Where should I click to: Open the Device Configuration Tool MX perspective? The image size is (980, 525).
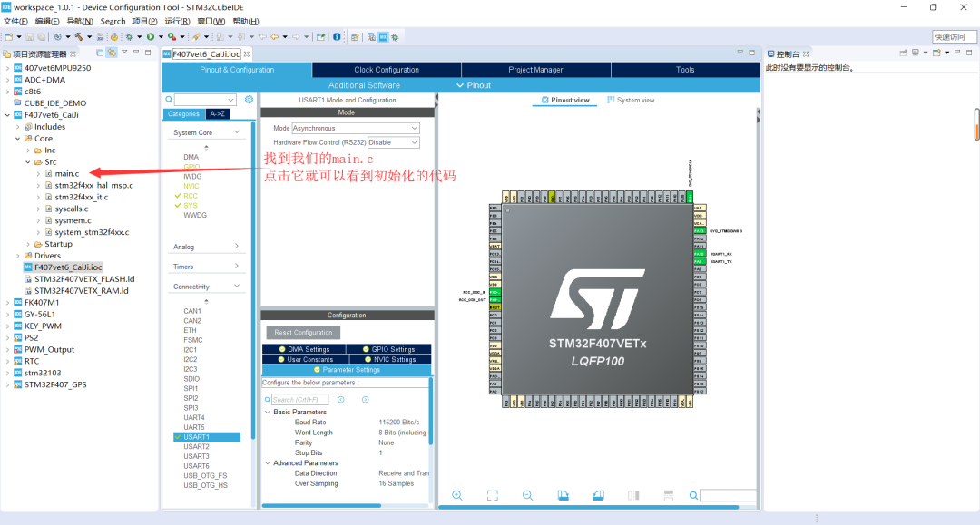click(x=383, y=37)
